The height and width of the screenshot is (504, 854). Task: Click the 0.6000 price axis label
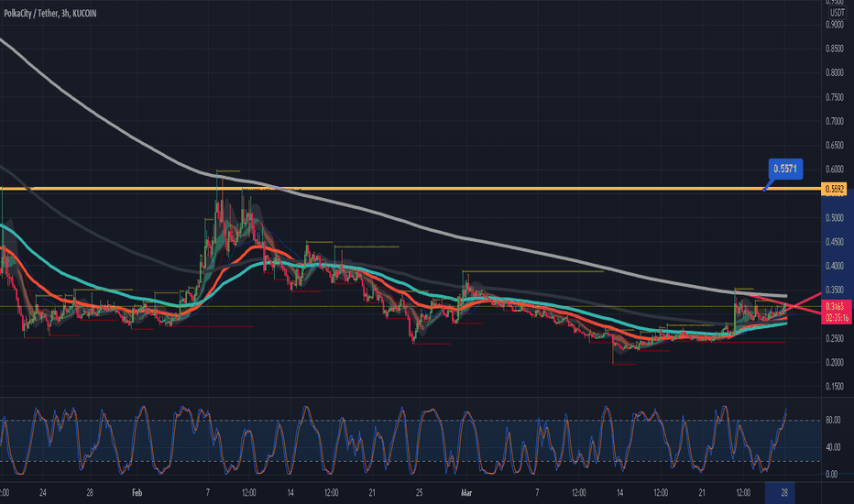click(835, 170)
